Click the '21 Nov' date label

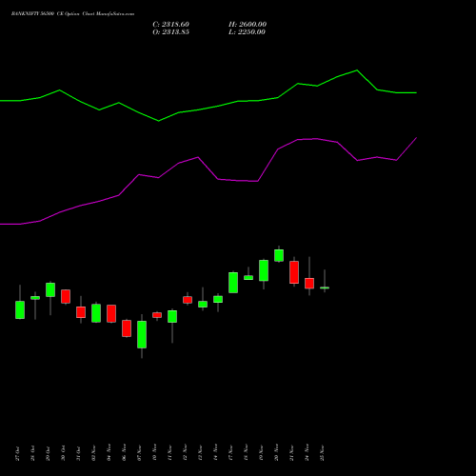291,453
